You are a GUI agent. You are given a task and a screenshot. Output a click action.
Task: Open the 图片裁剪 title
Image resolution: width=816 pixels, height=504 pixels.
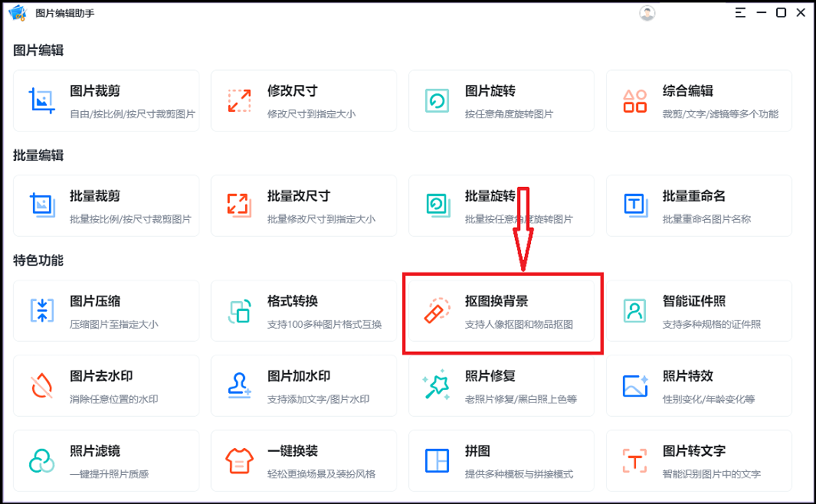click(95, 91)
